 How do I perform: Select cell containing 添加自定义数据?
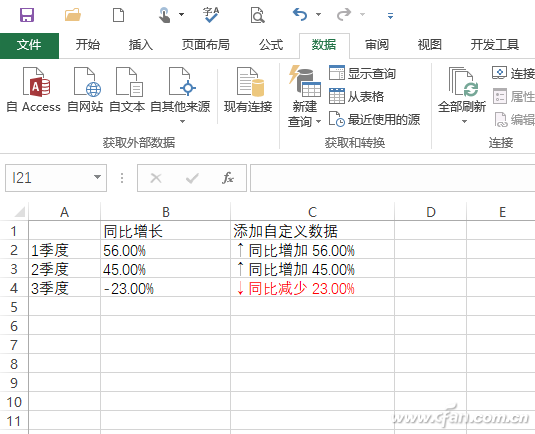tap(313, 231)
